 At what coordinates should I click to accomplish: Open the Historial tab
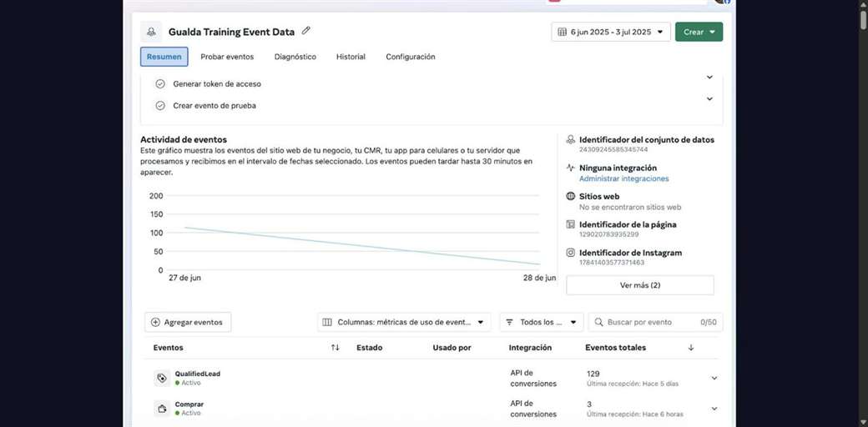[351, 57]
